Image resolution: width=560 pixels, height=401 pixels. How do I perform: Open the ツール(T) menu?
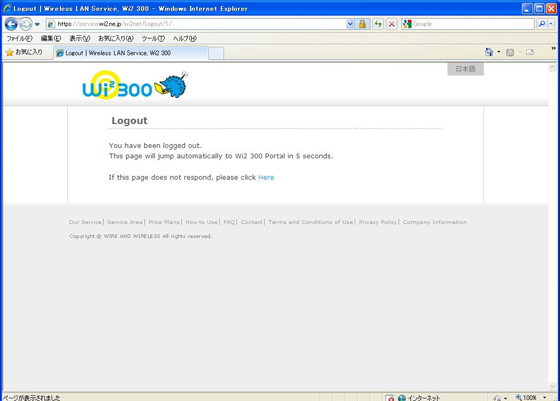153,39
